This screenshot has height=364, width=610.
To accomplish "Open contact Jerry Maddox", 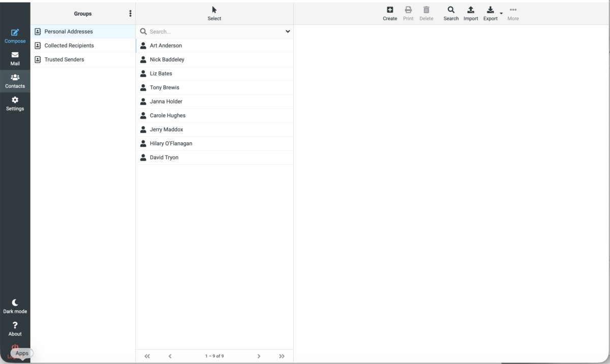I will click(215, 129).
